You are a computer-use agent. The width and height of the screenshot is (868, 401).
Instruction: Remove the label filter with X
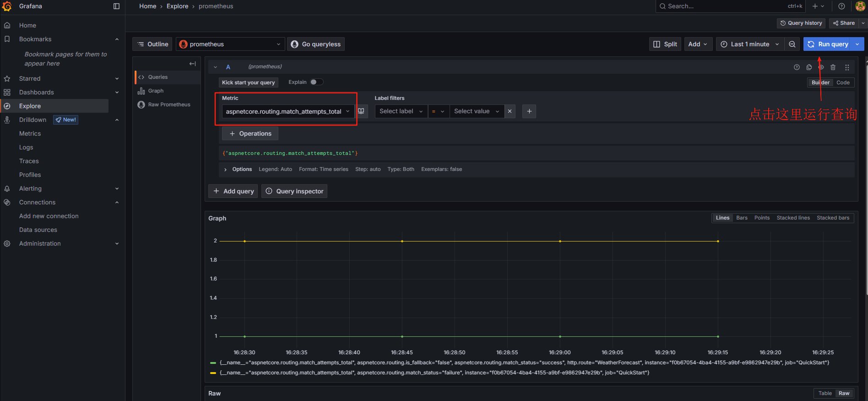coord(510,111)
